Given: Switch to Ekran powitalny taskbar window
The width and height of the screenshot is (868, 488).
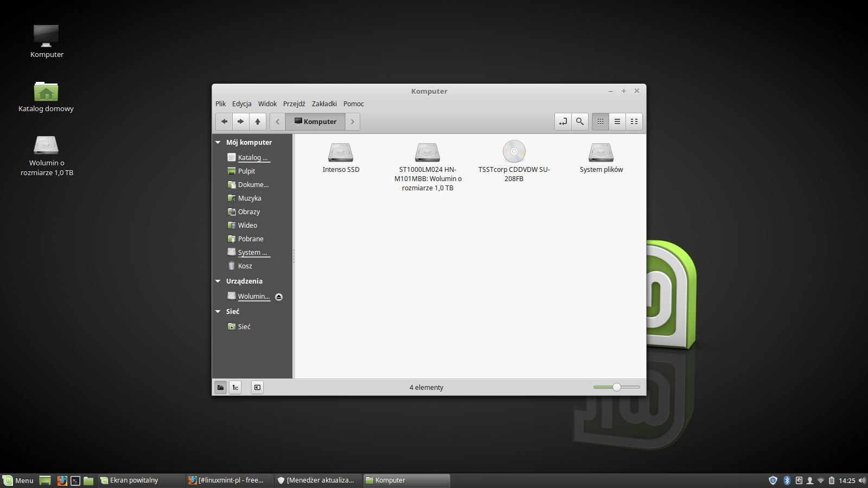Looking at the screenshot, I should point(141,480).
